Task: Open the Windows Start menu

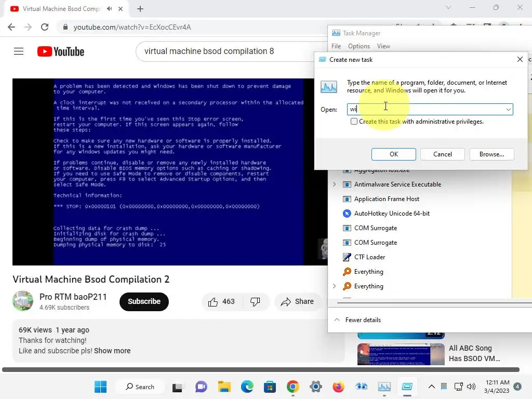Action: point(100,387)
